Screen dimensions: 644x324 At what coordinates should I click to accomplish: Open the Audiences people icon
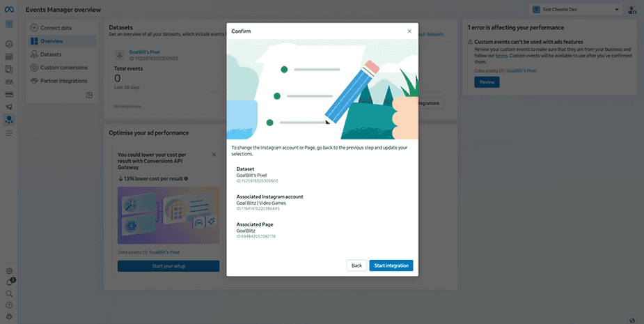click(9, 82)
